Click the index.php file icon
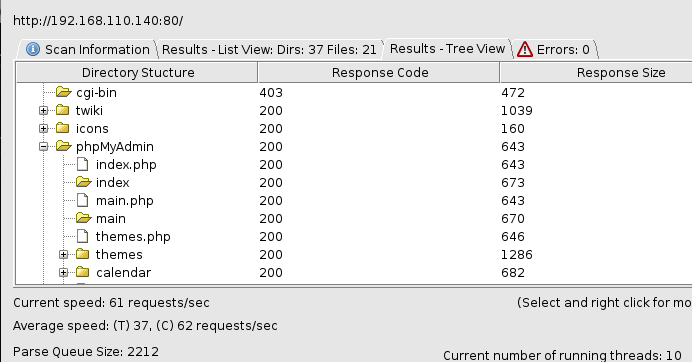The width and height of the screenshot is (692, 362). tap(83, 164)
